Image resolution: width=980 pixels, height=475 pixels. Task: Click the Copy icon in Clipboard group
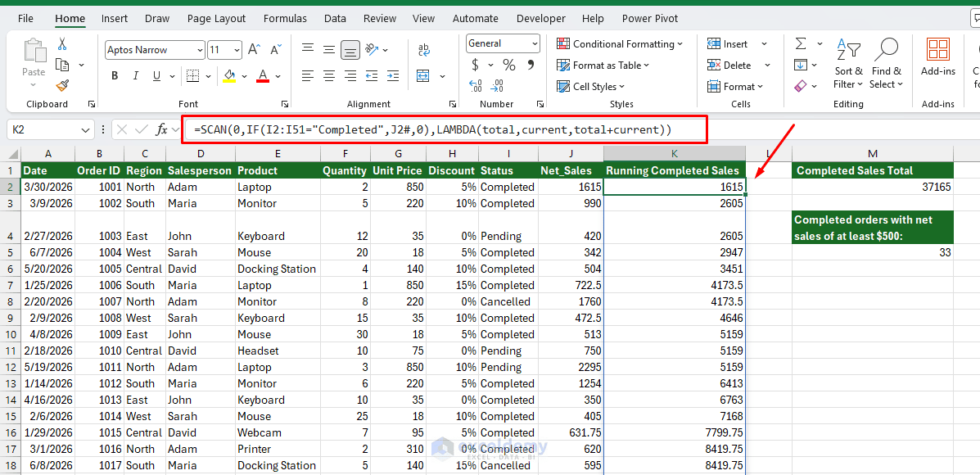[x=62, y=65]
